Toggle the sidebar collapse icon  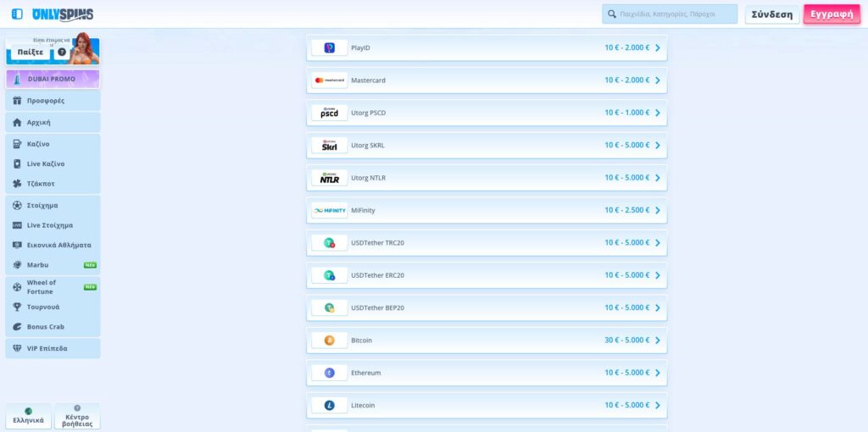tap(17, 14)
